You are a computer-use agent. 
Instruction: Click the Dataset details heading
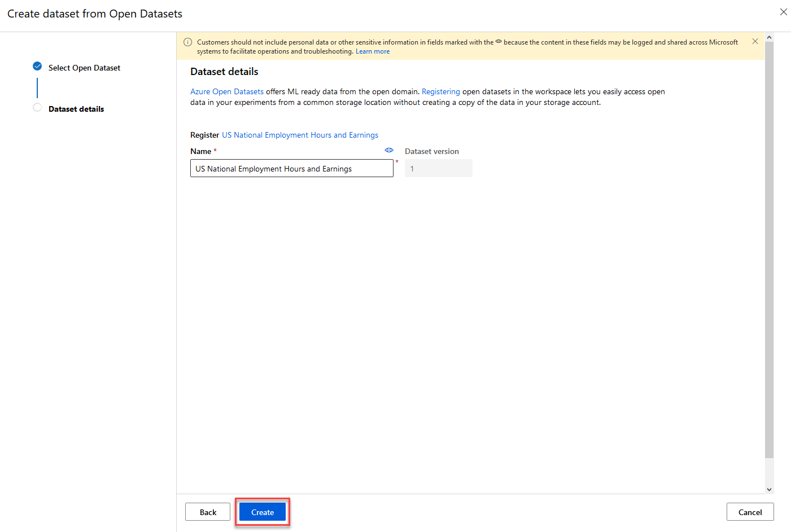(x=224, y=72)
